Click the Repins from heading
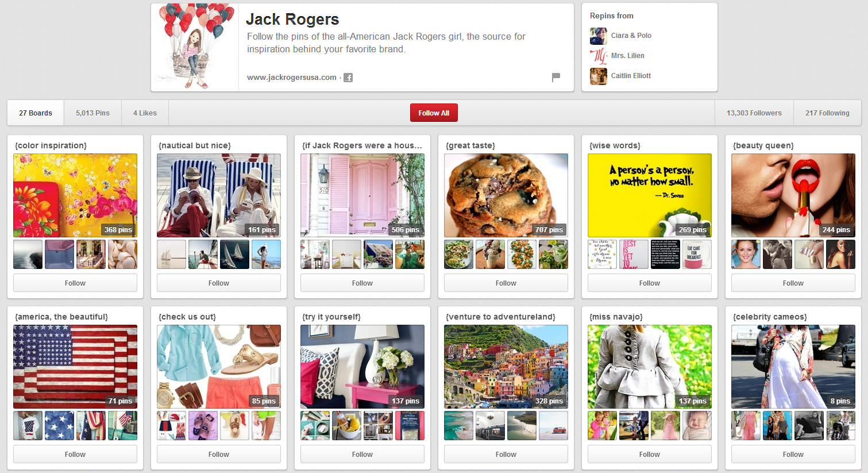The height and width of the screenshot is (473, 868). [x=612, y=16]
